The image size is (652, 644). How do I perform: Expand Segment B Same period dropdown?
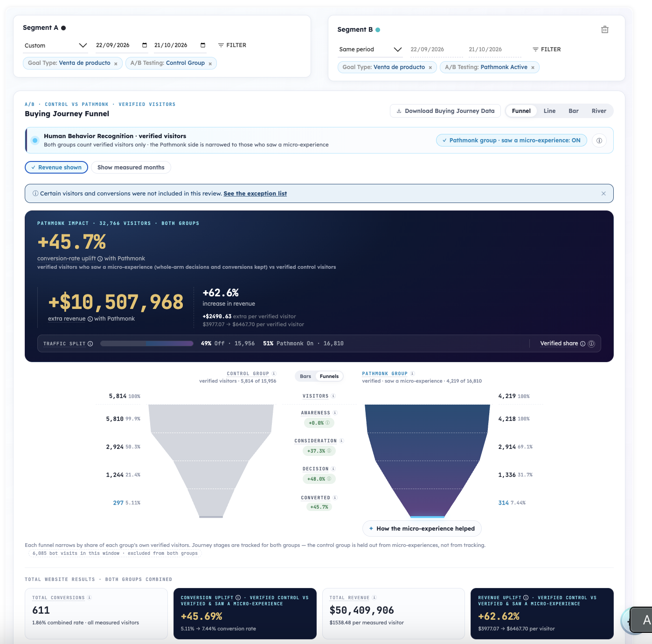tap(370, 49)
